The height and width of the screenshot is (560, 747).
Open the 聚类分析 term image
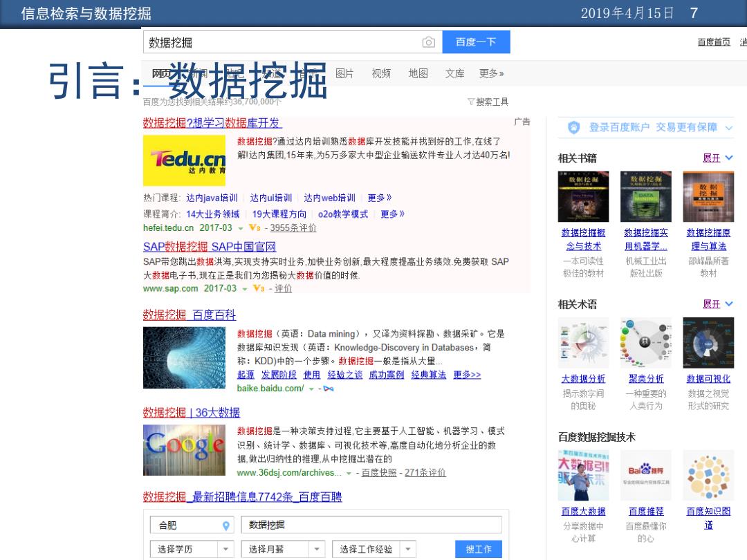pyautogui.click(x=646, y=343)
